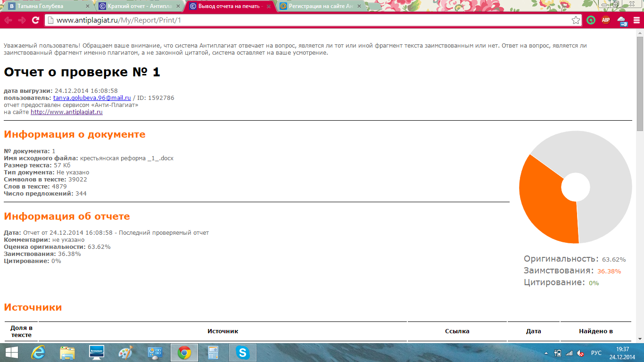This screenshot has height=362, width=644.
Task: Open Skype from the taskbar
Action: pyautogui.click(x=243, y=353)
